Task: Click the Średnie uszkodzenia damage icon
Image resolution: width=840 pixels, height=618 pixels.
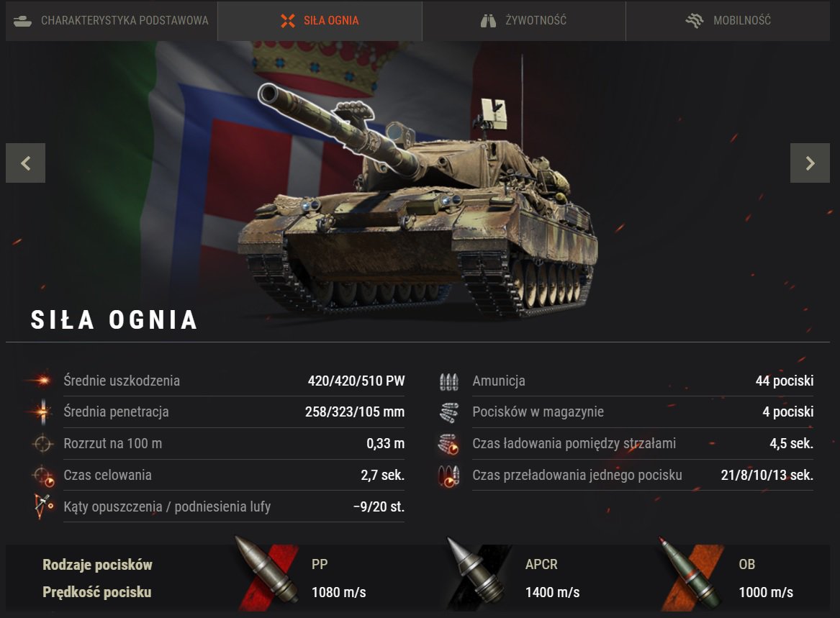Action: click(42, 381)
